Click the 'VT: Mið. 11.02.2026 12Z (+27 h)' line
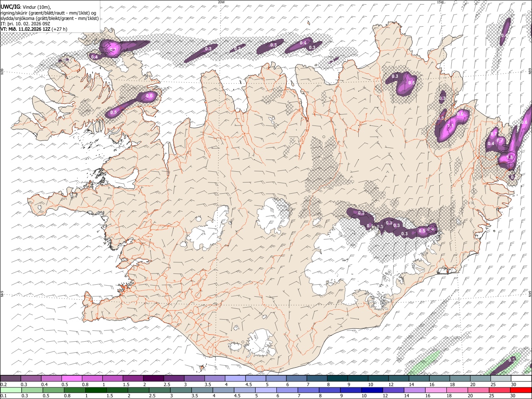This screenshot has height=399, width=532. [x=34, y=29]
